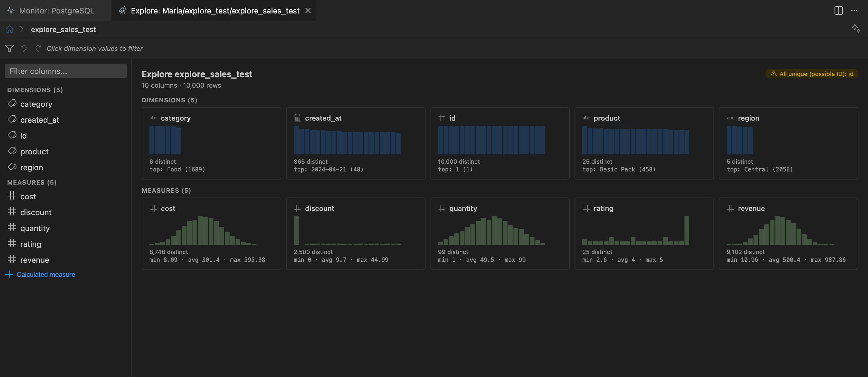Select id in the dimensions list
This screenshot has width=868, height=377.
click(66, 136)
